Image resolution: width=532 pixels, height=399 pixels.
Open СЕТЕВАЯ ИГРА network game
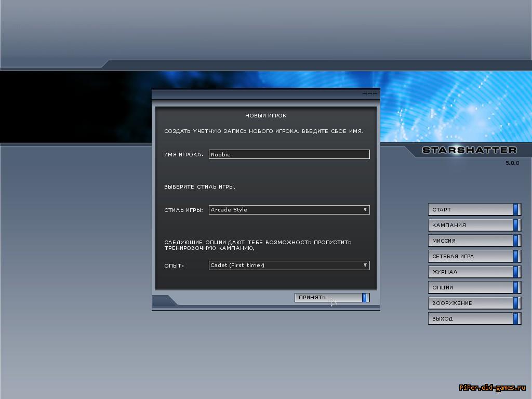(474, 256)
